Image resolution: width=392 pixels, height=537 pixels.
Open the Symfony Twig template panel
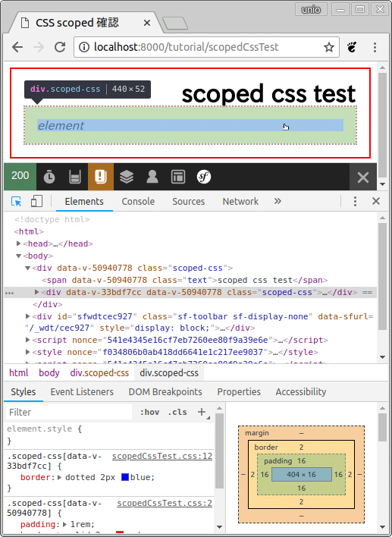[x=178, y=177]
